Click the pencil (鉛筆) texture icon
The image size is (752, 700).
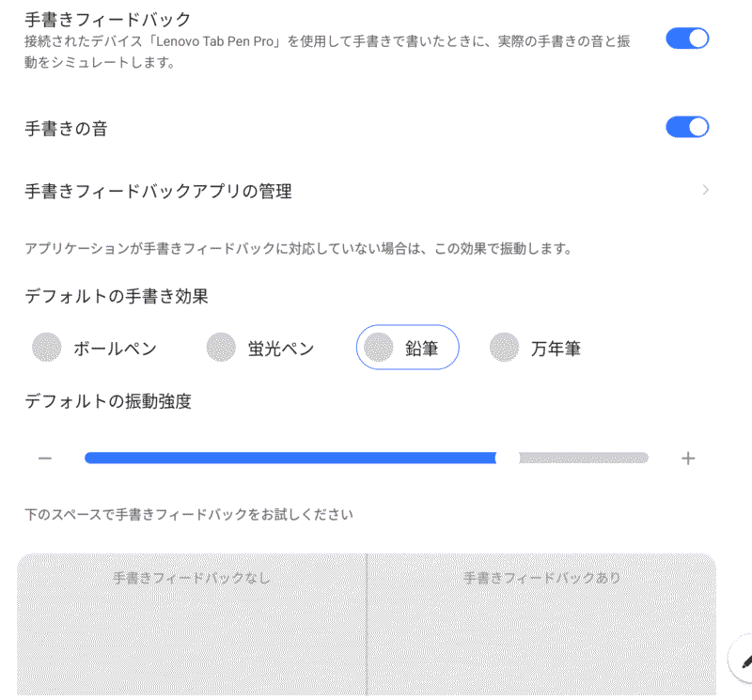tap(379, 347)
